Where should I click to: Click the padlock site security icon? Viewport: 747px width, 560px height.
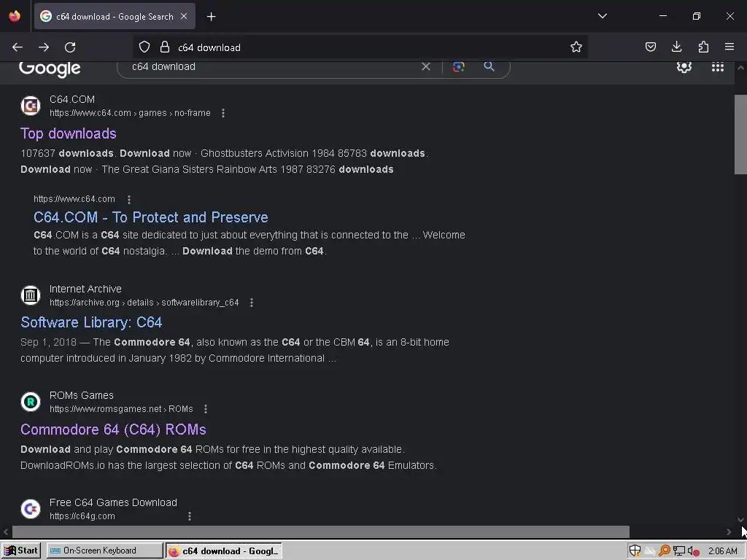coord(165,47)
